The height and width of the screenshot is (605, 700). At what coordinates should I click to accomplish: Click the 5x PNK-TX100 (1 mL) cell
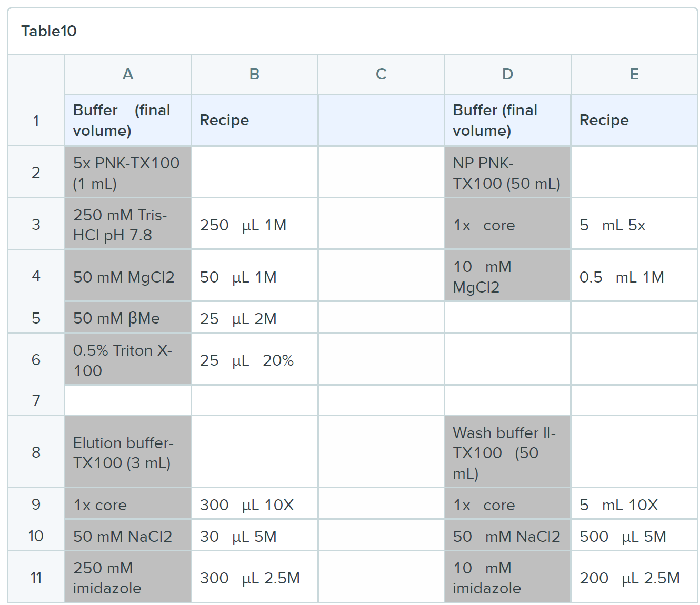(127, 173)
